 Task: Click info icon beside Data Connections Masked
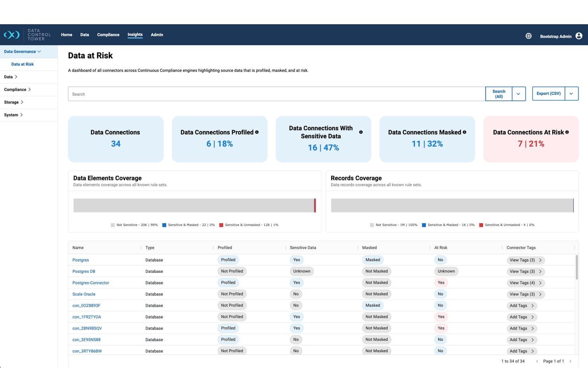coord(464,132)
